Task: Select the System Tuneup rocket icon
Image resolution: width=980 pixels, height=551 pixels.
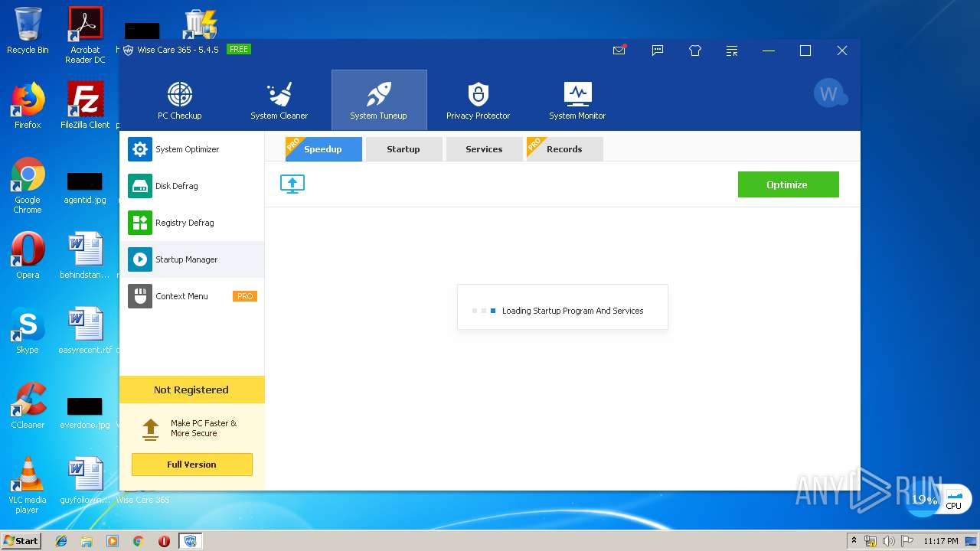Action: pos(379,95)
